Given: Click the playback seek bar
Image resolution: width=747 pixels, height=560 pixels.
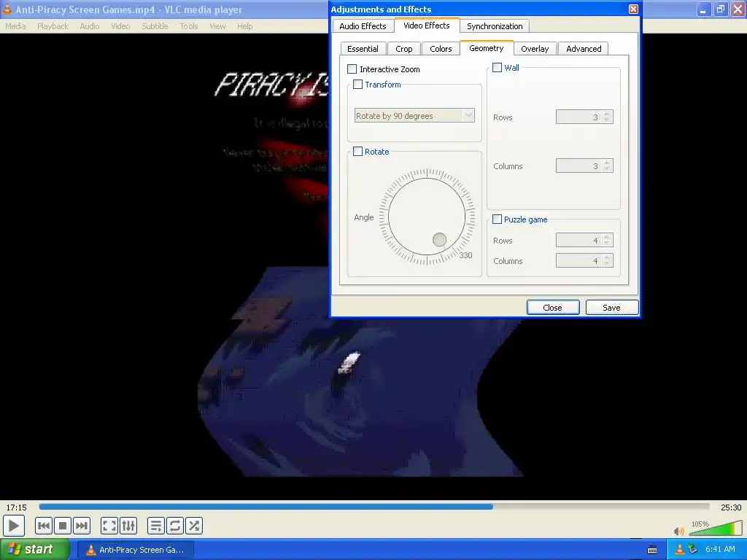Looking at the screenshot, I should pyautogui.click(x=374, y=507).
